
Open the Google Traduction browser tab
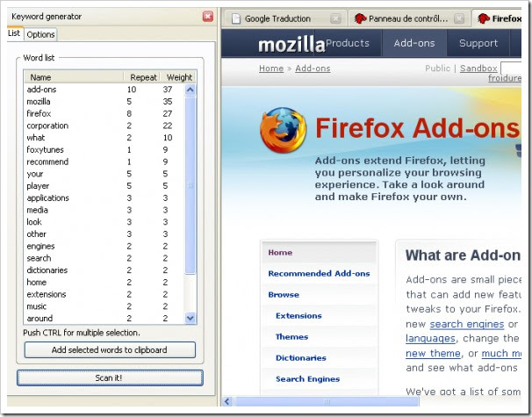point(286,18)
